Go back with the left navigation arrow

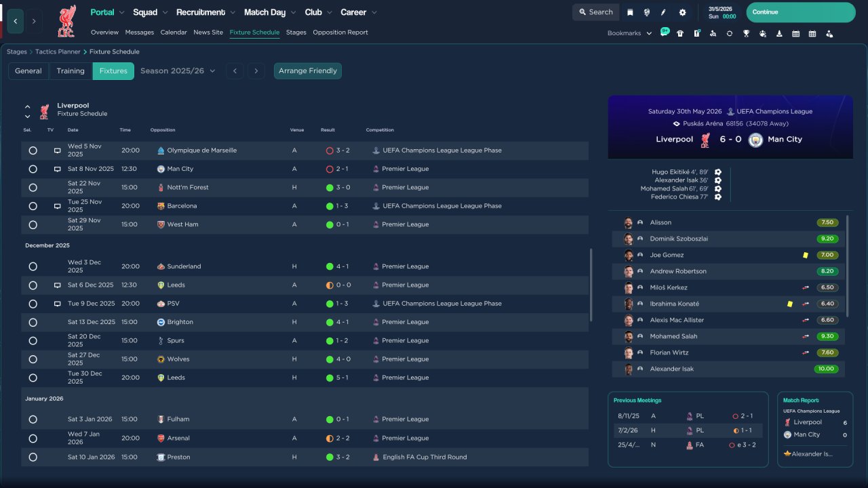pos(16,21)
